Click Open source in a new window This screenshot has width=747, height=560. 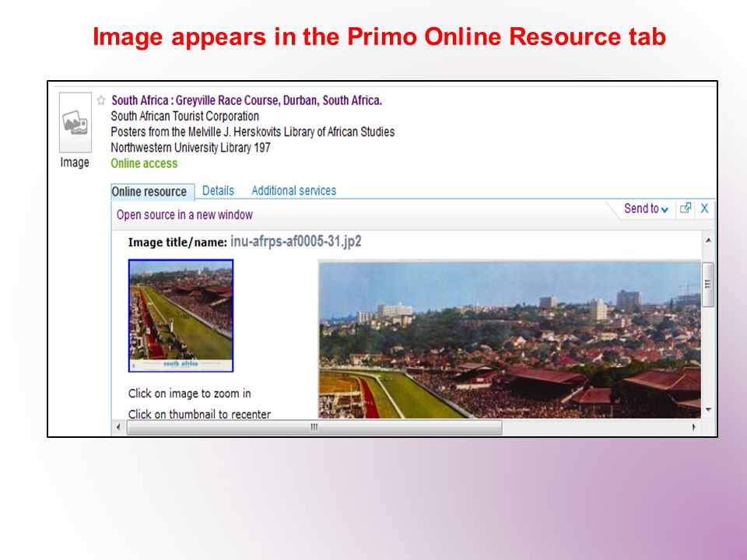click(x=184, y=215)
